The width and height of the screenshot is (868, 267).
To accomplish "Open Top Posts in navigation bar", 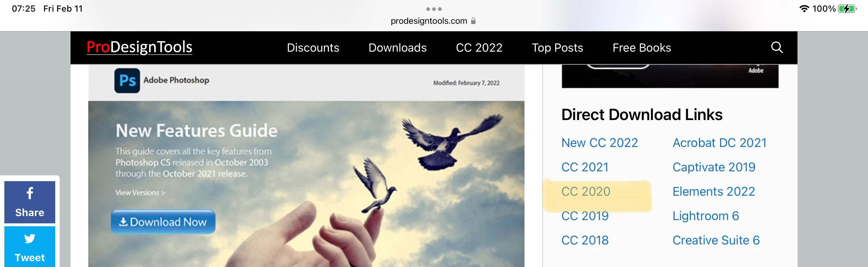I will tap(558, 48).
